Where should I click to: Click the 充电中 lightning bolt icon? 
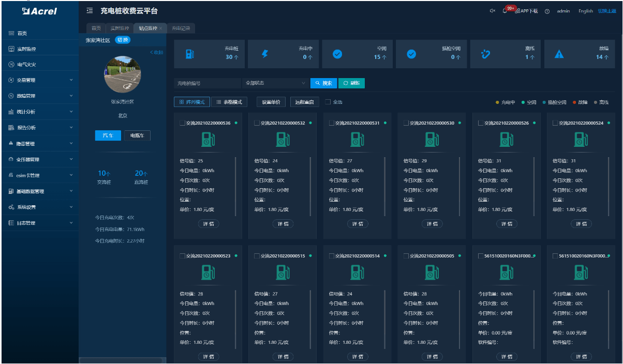pos(265,54)
